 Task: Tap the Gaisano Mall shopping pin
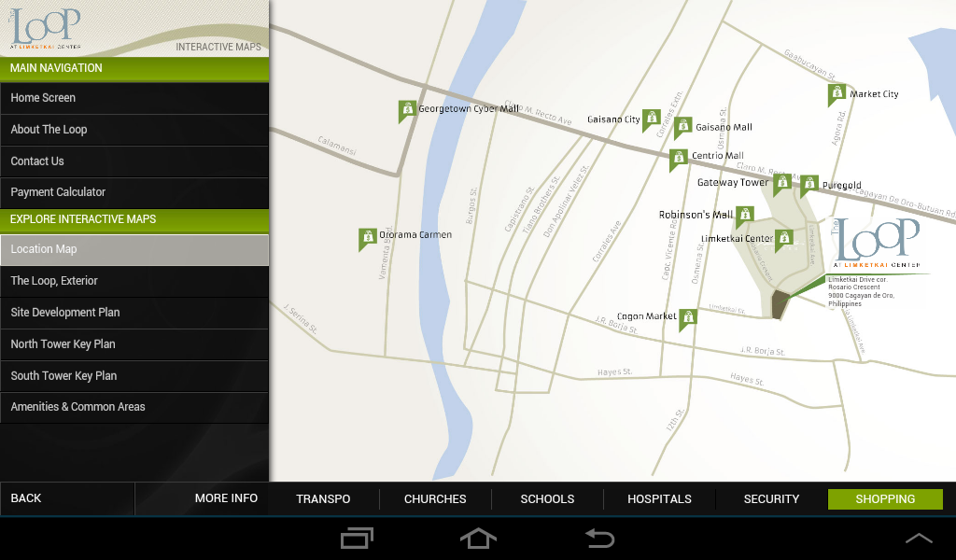click(x=682, y=127)
